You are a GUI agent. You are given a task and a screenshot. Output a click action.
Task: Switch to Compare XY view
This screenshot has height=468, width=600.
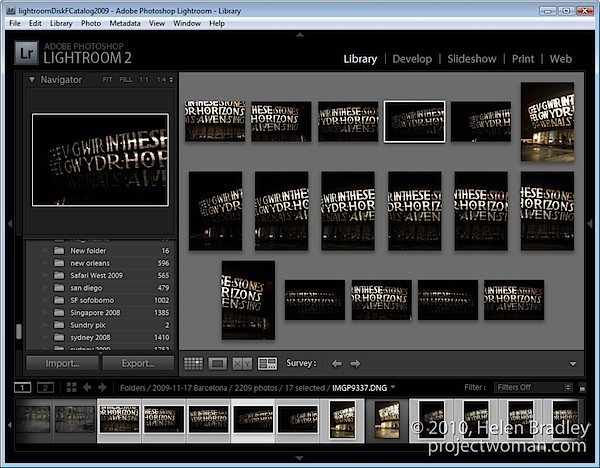[x=242, y=364]
